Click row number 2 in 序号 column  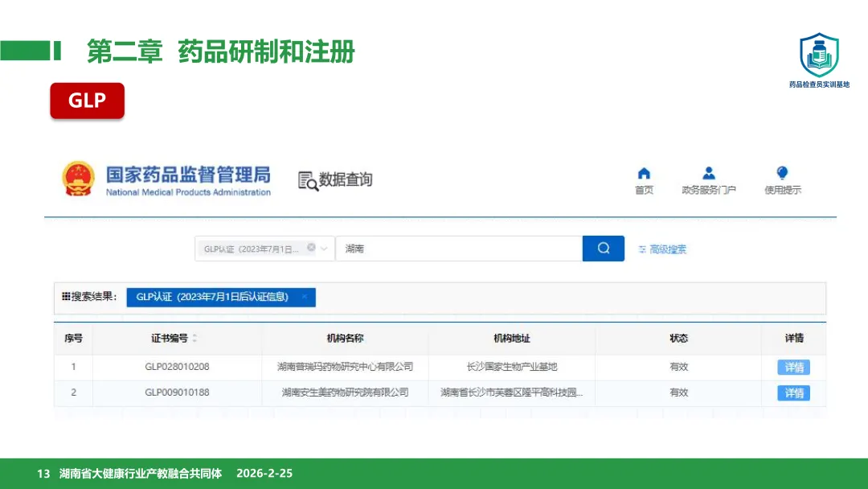coord(73,392)
